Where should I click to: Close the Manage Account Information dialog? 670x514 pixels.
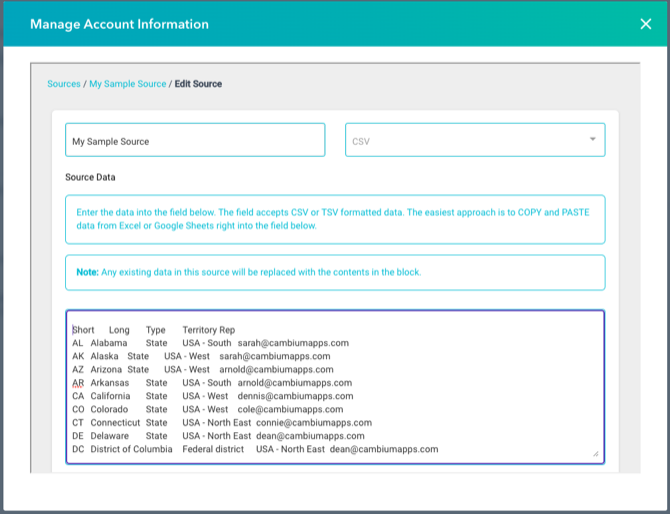click(646, 24)
